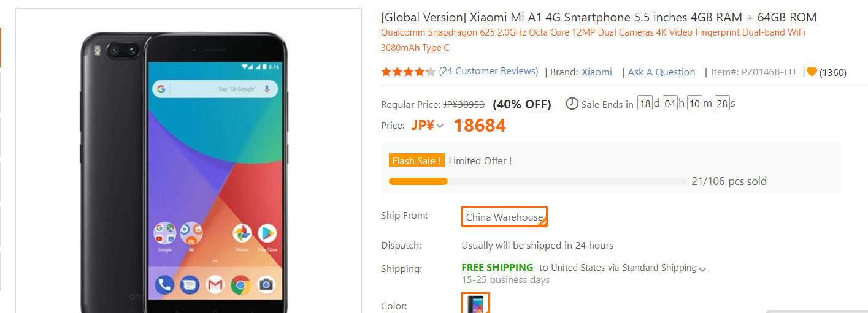Open the Ask A Question link
The width and height of the screenshot is (868, 313).
[661, 72]
